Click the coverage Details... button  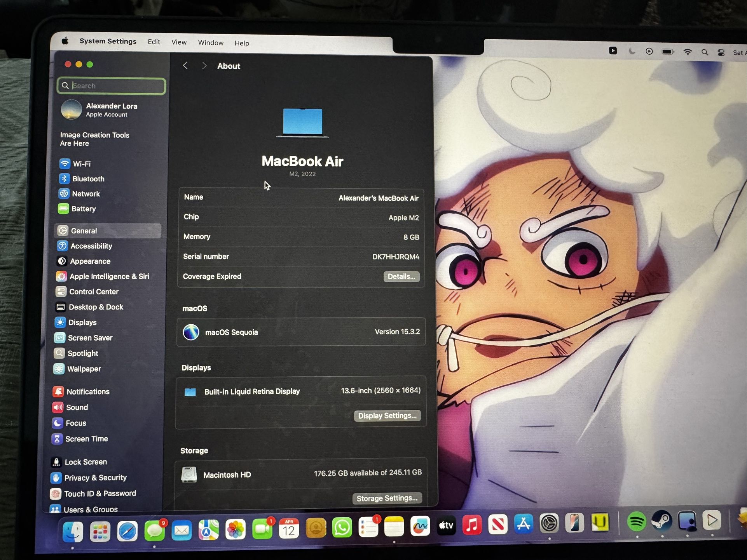coord(401,277)
